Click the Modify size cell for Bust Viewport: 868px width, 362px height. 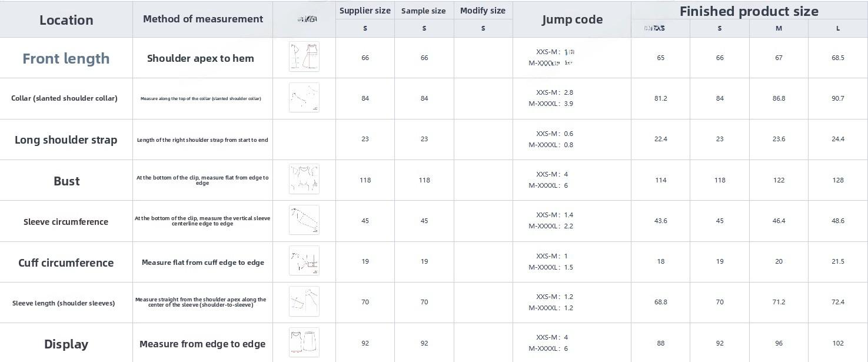[x=483, y=180]
